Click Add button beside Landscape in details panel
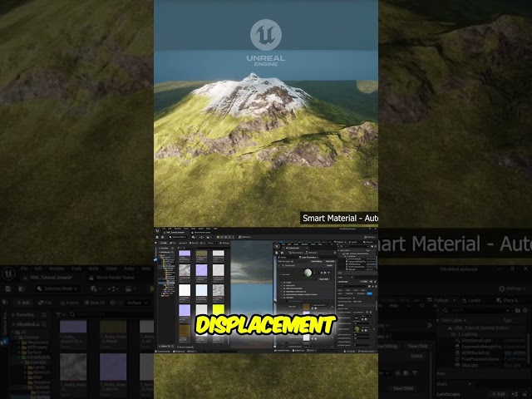The height and width of the screenshot is (399, 532). point(364,282)
